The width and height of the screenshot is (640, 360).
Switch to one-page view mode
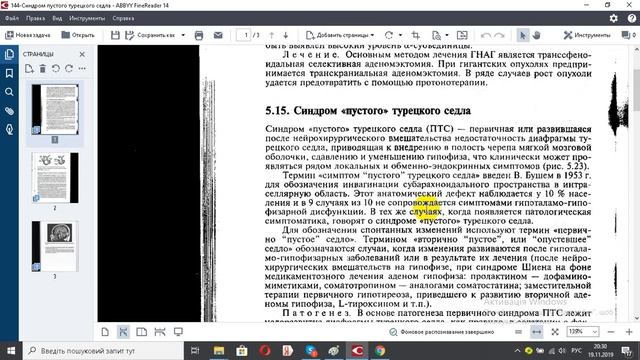click(x=105, y=332)
